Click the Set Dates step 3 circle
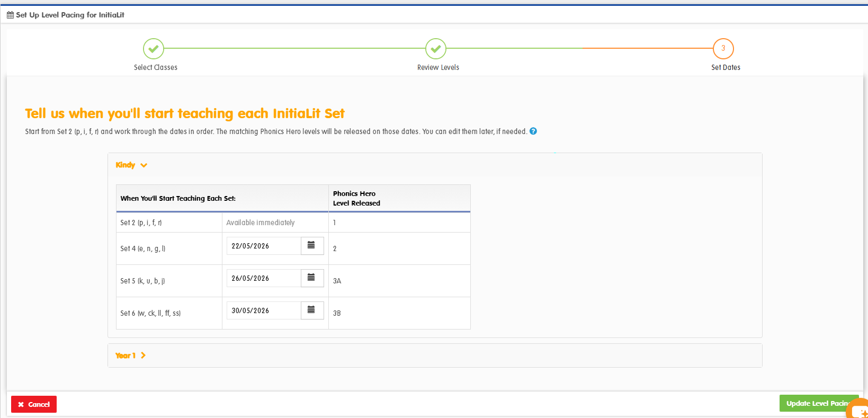Screen dimensions: 868x418 click(x=723, y=49)
